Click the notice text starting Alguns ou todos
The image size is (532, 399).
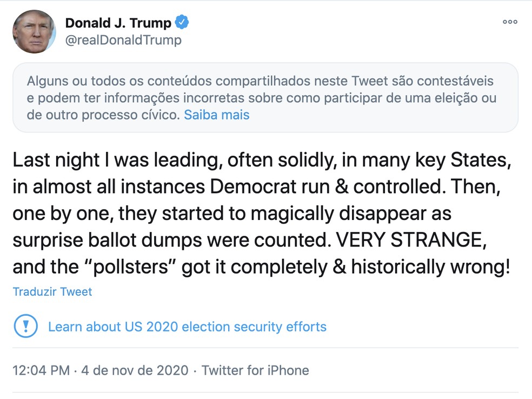[262, 98]
